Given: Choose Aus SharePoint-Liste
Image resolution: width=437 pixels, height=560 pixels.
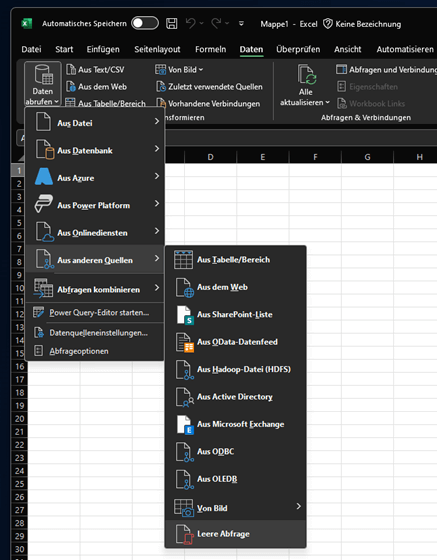Looking at the screenshot, I should click(236, 314).
